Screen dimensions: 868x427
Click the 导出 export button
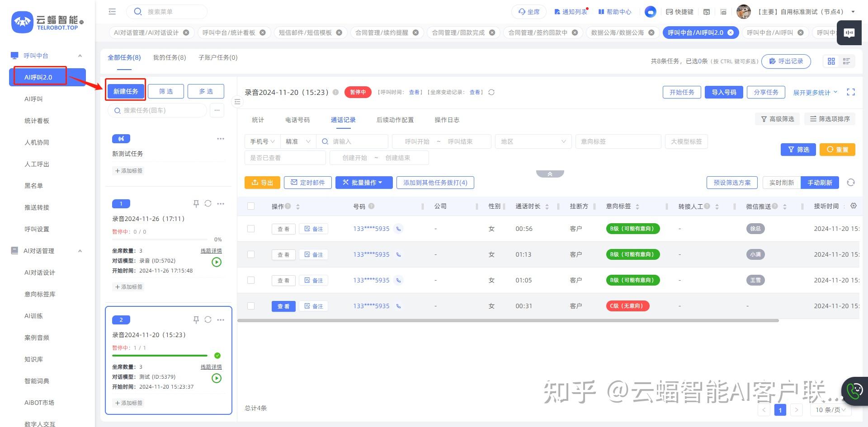pyautogui.click(x=262, y=183)
